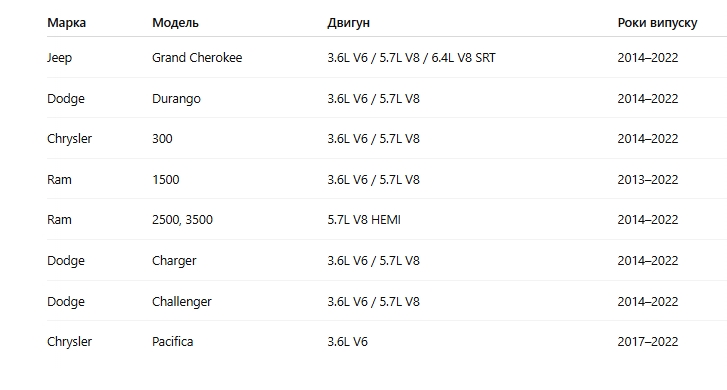
Task: Click the Chrysler 300 model cell
Action: coord(162,139)
